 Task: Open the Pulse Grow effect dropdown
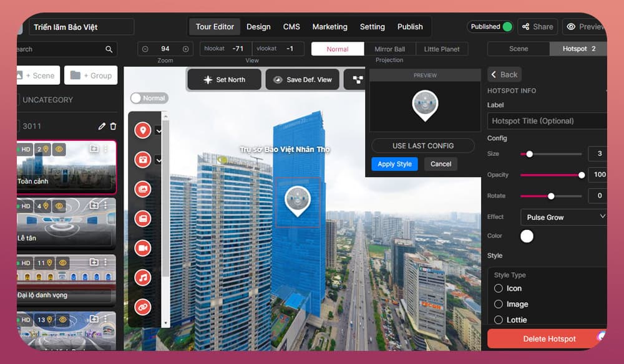click(x=563, y=217)
